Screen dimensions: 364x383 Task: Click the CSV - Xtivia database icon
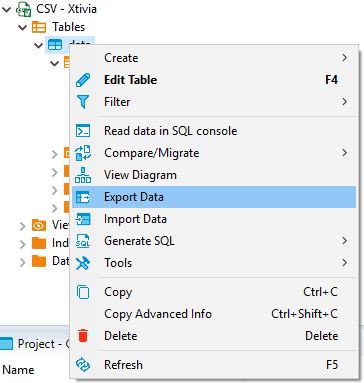tap(24, 9)
